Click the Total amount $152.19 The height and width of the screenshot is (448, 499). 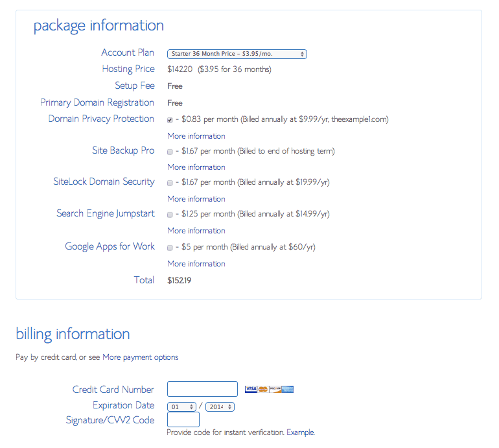point(179,281)
